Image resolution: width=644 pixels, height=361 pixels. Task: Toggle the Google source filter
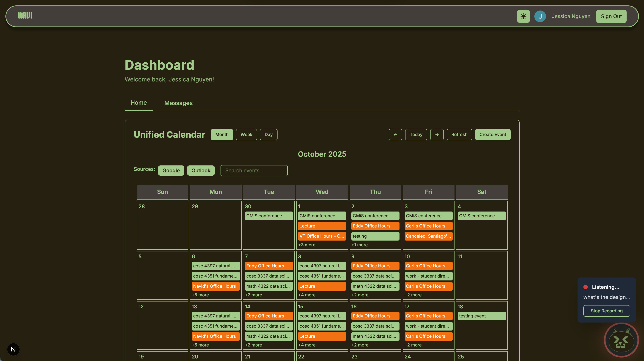pyautogui.click(x=171, y=170)
